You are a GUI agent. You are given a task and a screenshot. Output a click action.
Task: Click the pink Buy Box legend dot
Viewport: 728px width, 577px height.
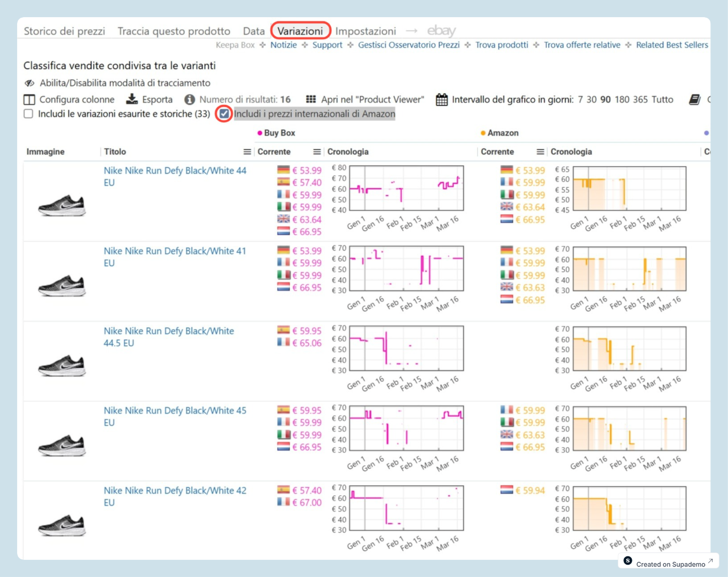point(260,133)
